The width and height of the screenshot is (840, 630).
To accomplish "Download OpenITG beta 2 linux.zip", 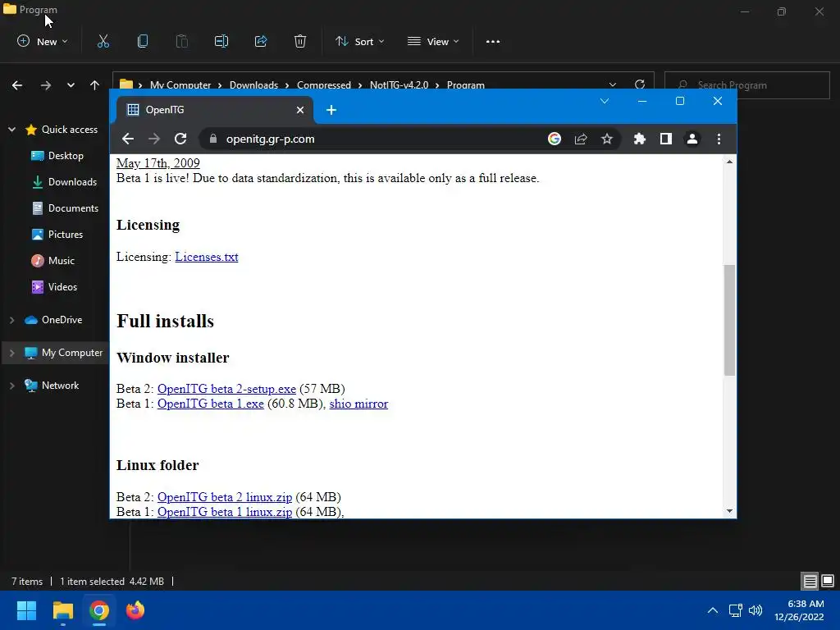I will tap(225, 496).
